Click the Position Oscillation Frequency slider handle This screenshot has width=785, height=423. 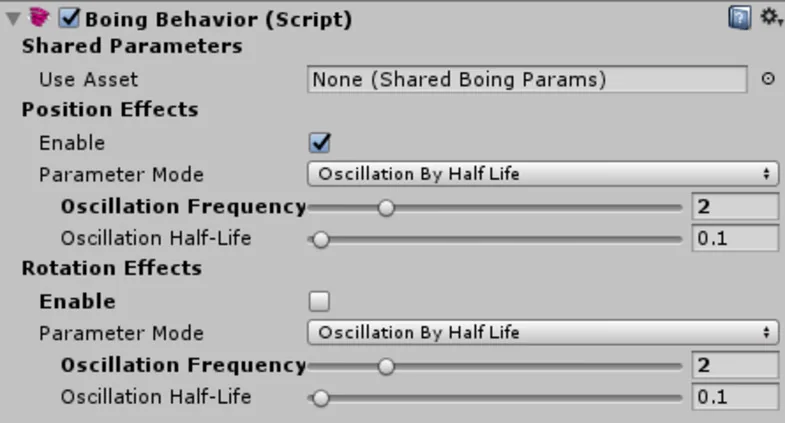(386, 208)
